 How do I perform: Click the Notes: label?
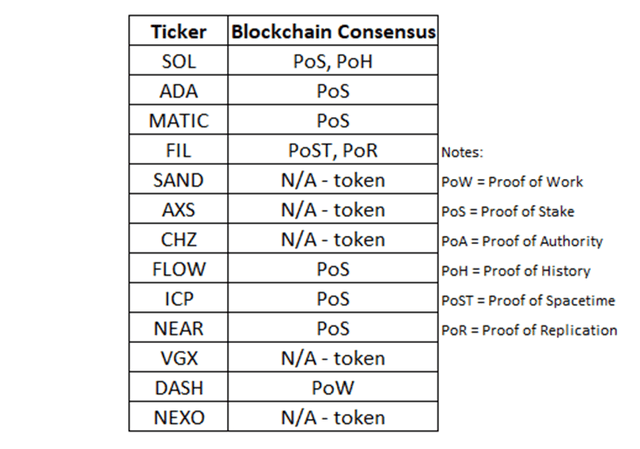pyautogui.click(x=462, y=152)
